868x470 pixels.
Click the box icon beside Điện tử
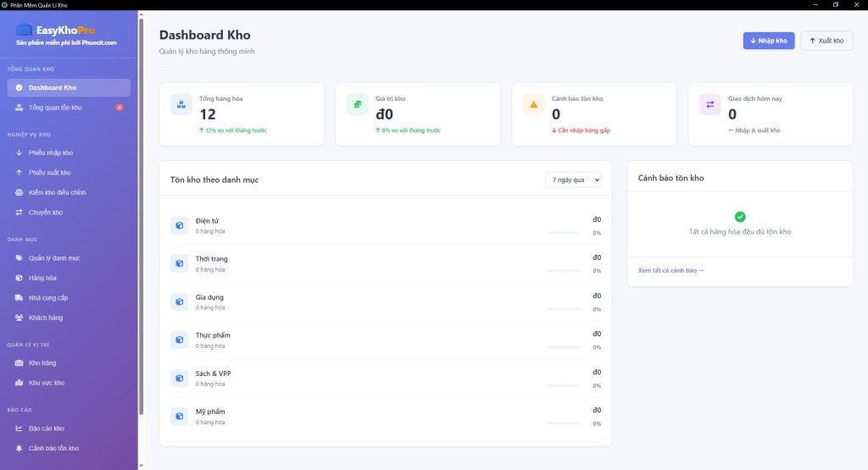tap(179, 225)
